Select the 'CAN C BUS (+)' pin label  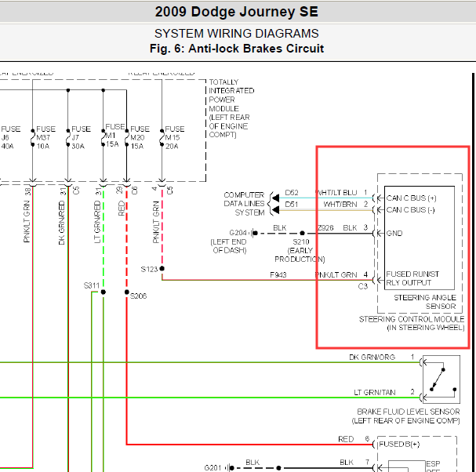[x=412, y=198]
